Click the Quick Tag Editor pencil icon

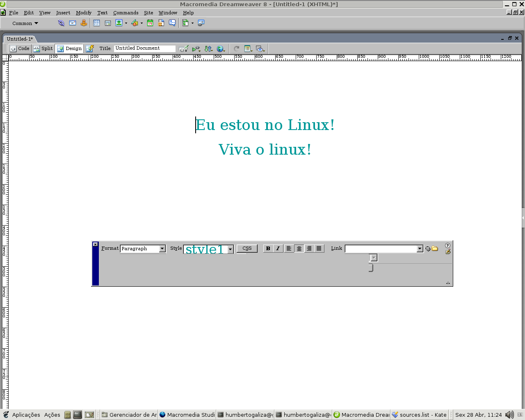(x=447, y=251)
